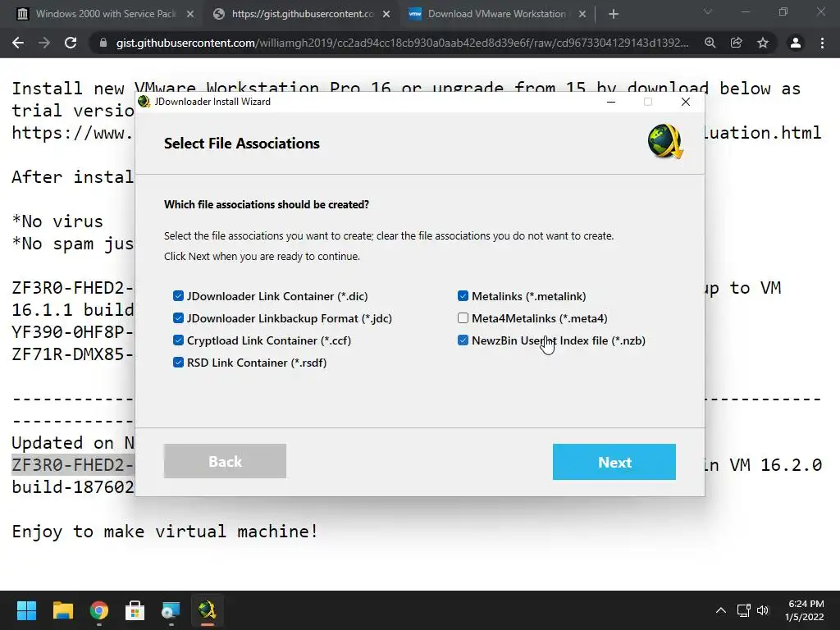840x630 pixels.
Task: Toggle JDownloader Linkbackup Format (*.jdc) checkbox
Action: tap(178, 318)
